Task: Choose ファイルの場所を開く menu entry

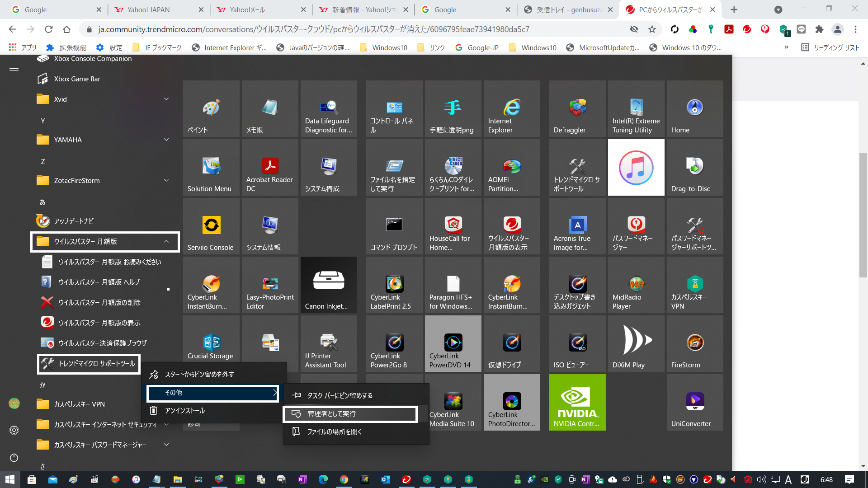Action: tap(335, 432)
